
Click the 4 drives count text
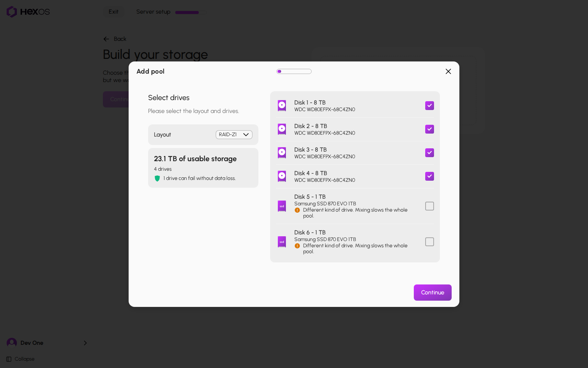[163, 169]
